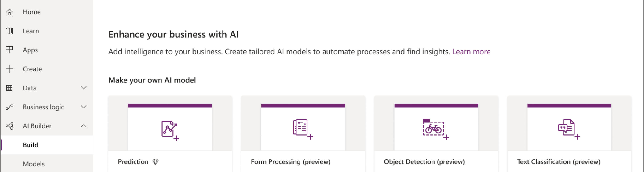Expand the Data menu chevron
The width and height of the screenshot is (644, 172).
pyautogui.click(x=84, y=88)
